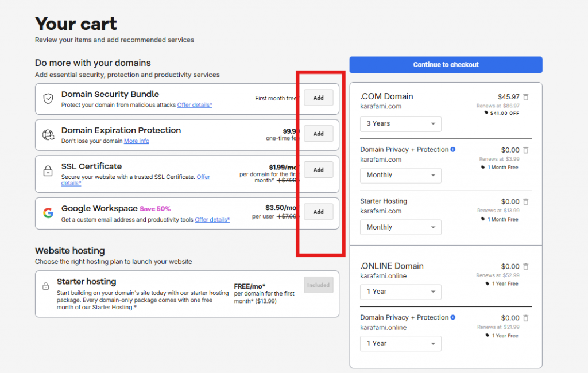Screen dimensions: 588x373
Task: Remove karafami.com Domain Privacy + Protection with trash icon
Action: click(x=526, y=150)
